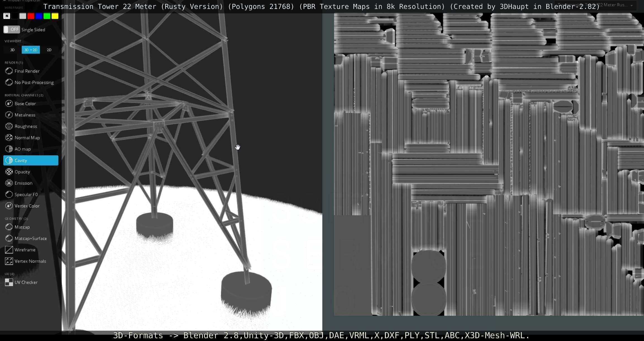Choose the Vertex Normals icon
Viewport: 644px width, 341px height.
pyautogui.click(x=9, y=261)
